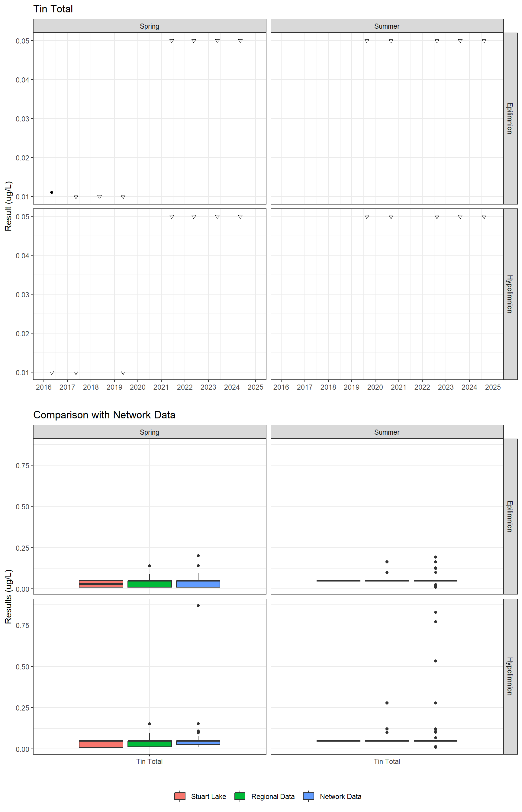Click the Regional Data outlier dot in Spring Epilimnion comparison
The height and width of the screenshot is (812, 522).
pyautogui.click(x=150, y=565)
